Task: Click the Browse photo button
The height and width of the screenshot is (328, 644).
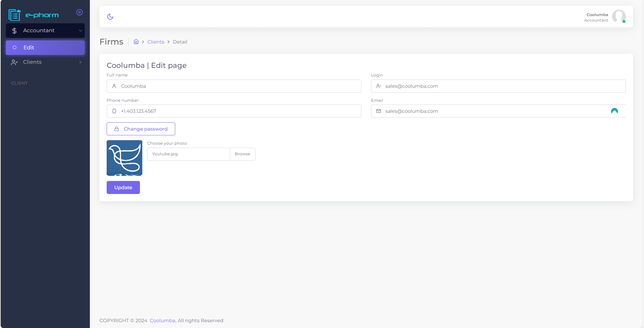Action: coord(242,154)
